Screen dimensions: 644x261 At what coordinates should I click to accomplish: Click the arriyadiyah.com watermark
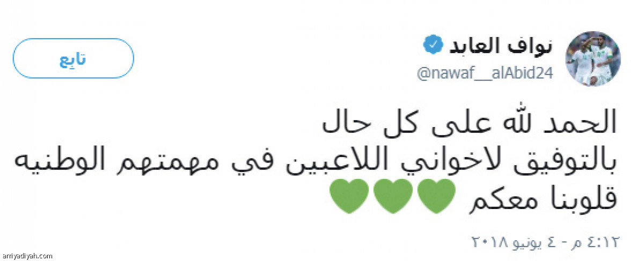[27, 256]
